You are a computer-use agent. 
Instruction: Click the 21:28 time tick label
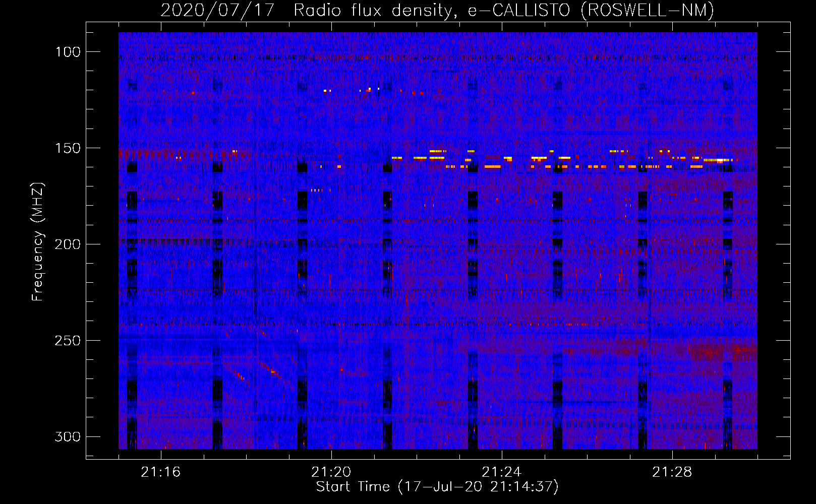point(672,472)
